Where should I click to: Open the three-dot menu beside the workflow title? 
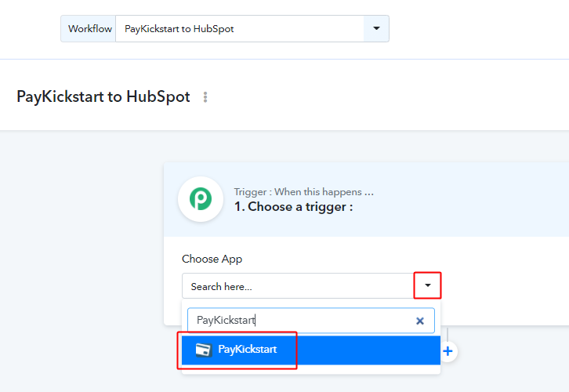pyautogui.click(x=205, y=97)
